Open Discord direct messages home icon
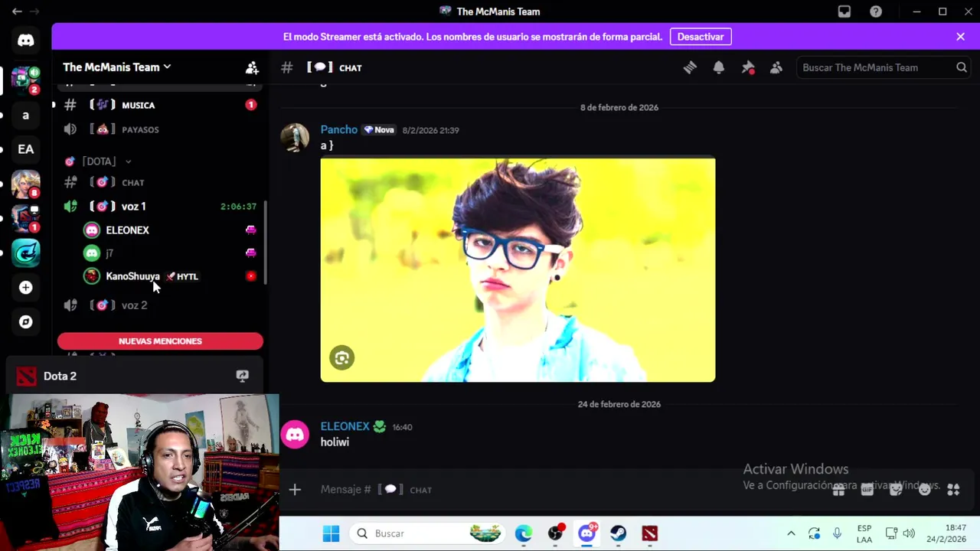980x551 pixels. click(x=26, y=41)
